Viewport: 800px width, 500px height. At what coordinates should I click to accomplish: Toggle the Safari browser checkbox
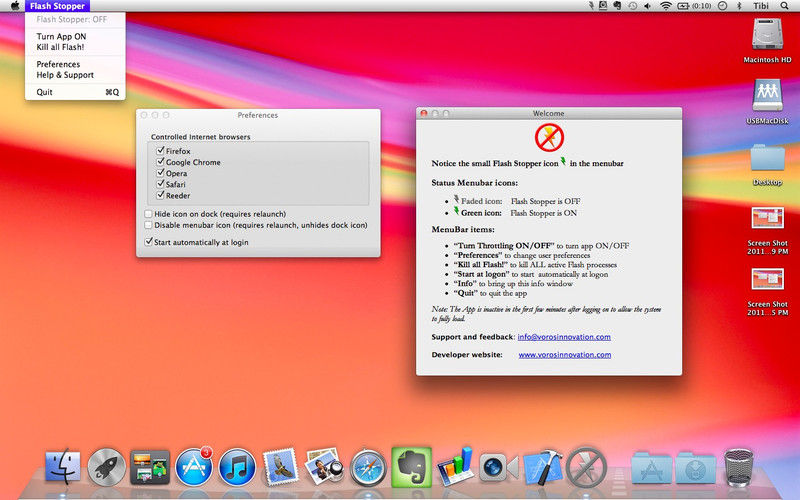[160, 184]
